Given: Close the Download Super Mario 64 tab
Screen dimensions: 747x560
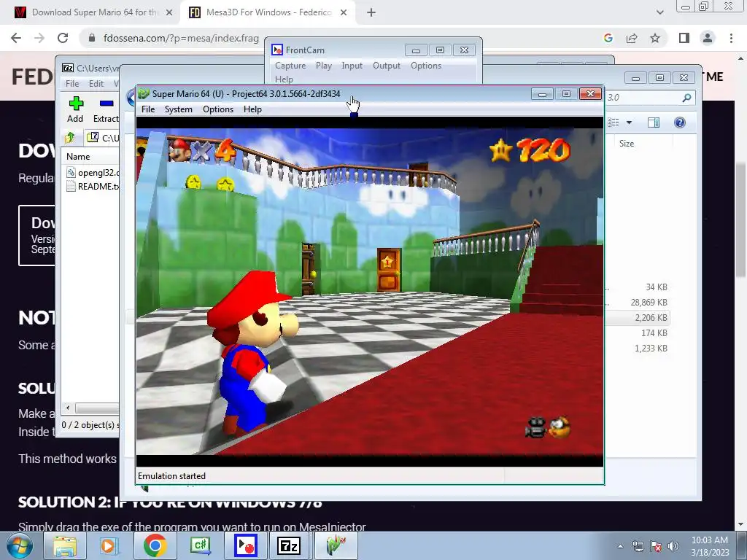Looking at the screenshot, I should pos(169,12).
